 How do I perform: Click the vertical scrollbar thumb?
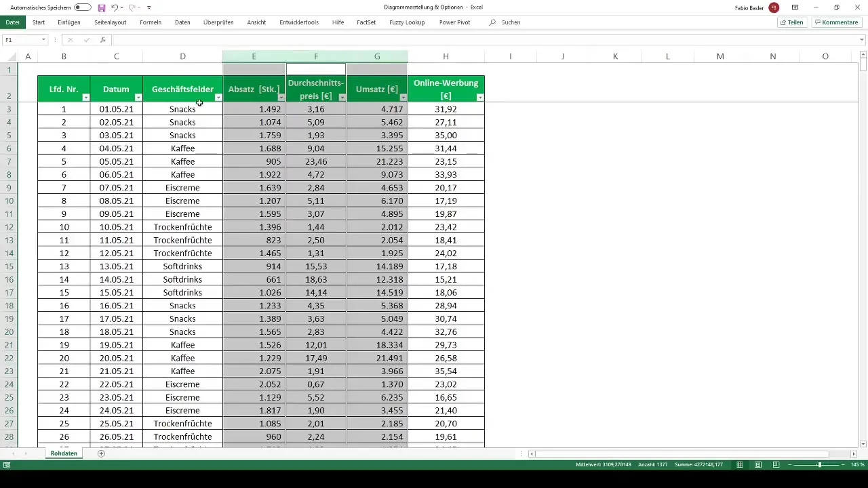[x=863, y=65]
